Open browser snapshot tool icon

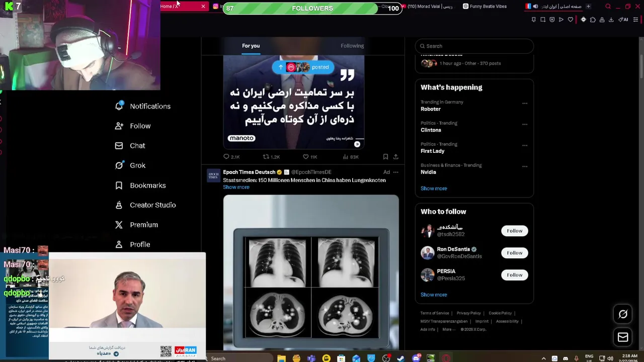click(543, 20)
